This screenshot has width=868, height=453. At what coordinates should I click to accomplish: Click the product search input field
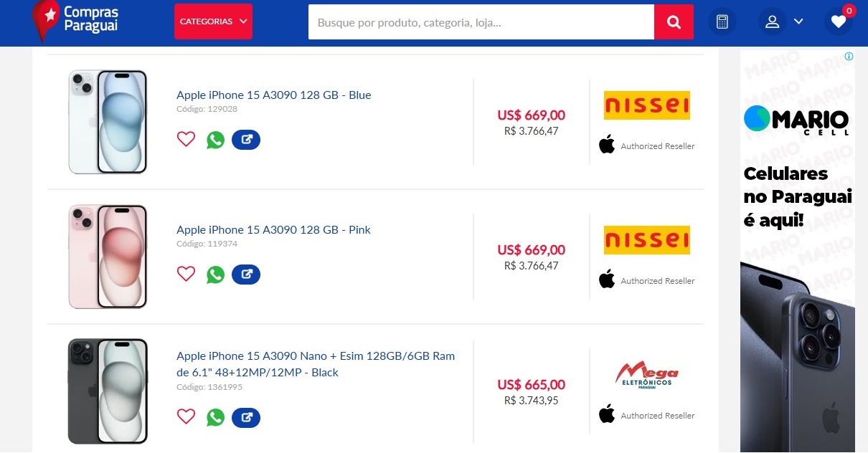(x=481, y=22)
